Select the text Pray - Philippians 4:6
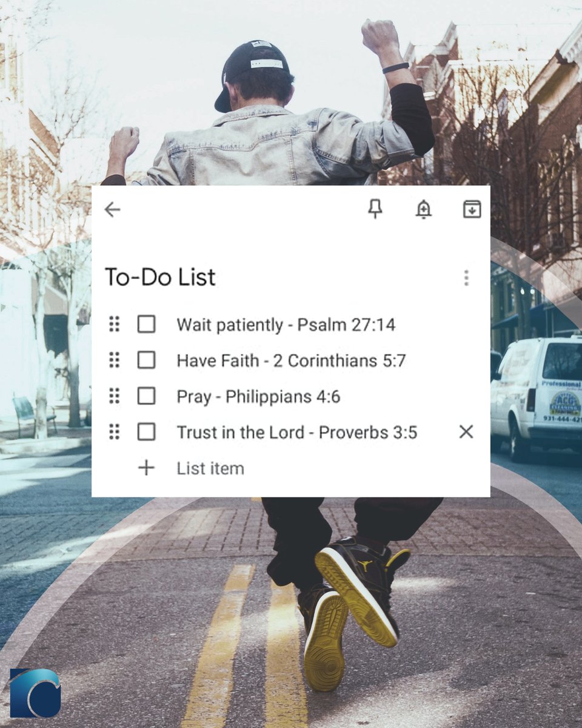This screenshot has width=582, height=728. 258,397
